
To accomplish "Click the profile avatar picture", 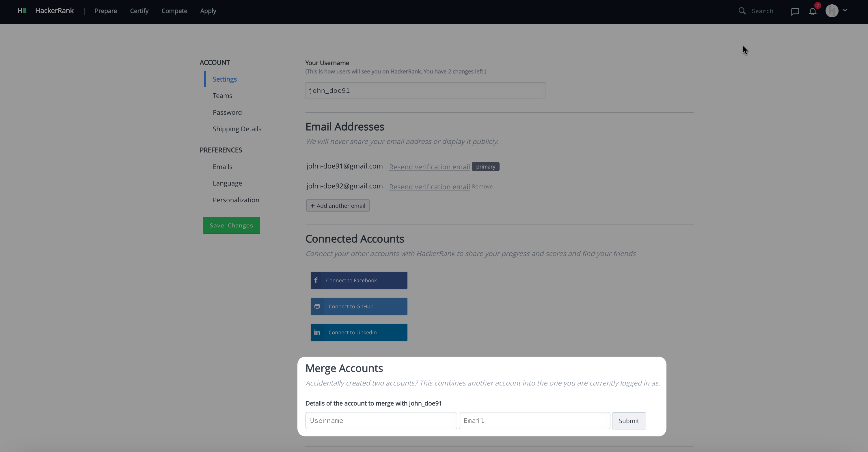I will click(832, 11).
